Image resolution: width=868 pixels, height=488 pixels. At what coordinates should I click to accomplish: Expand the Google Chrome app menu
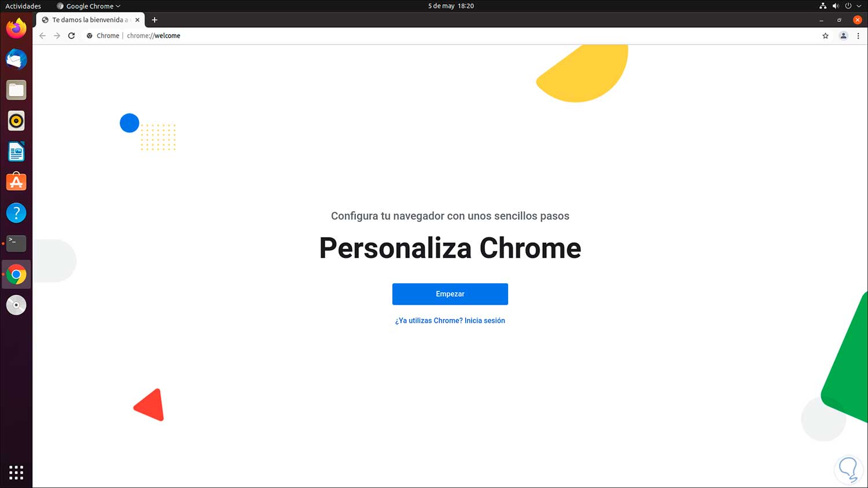[89, 6]
